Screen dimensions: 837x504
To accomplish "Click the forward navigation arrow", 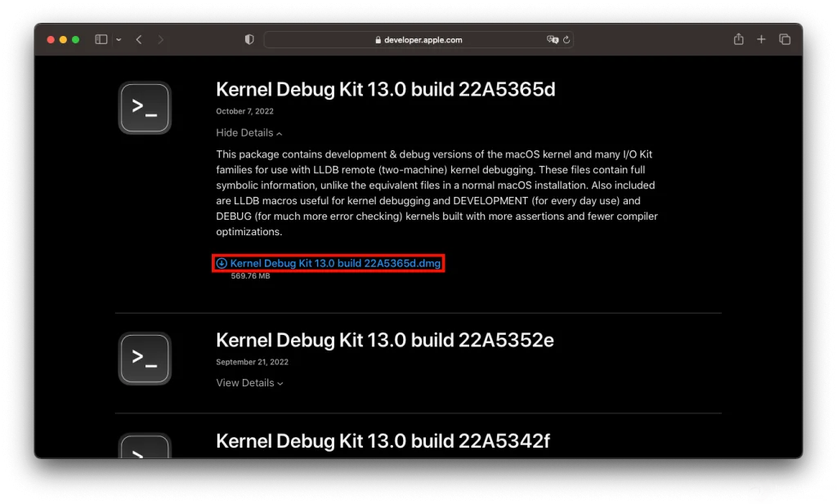I will click(x=160, y=39).
